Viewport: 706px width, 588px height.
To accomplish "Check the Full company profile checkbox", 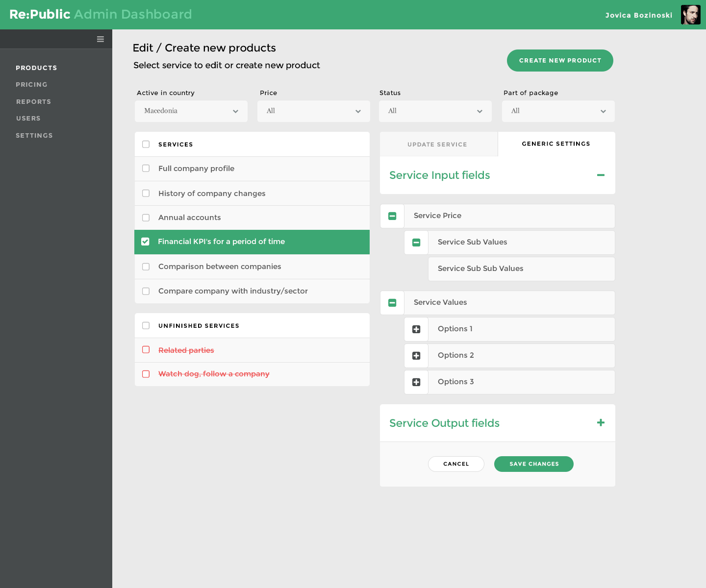I will click(x=146, y=169).
